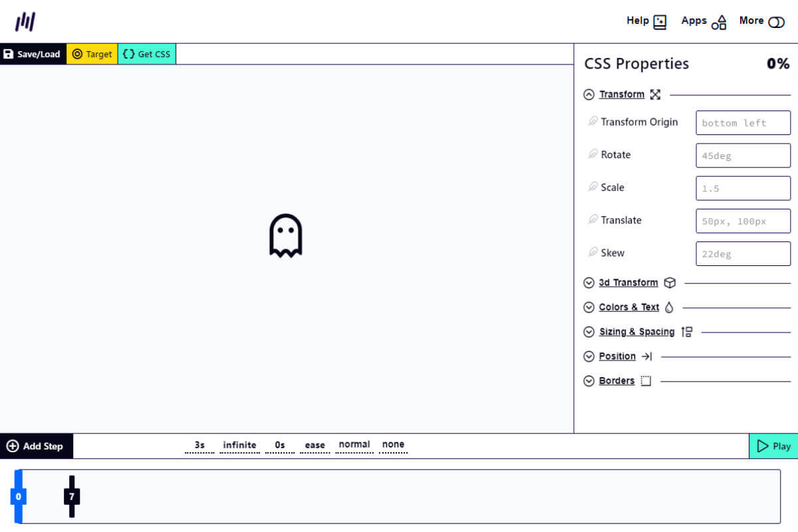Open the Help book icon
This screenshot has width=798, height=532.
[660, 22]
